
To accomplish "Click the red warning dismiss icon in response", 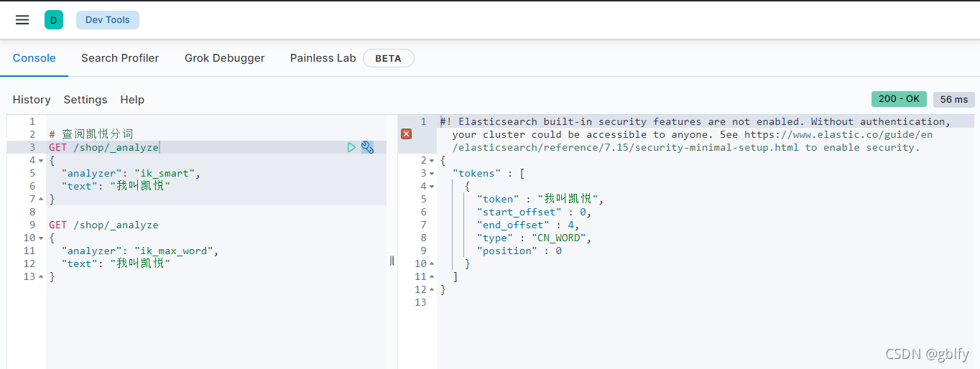I will point(406,134).
